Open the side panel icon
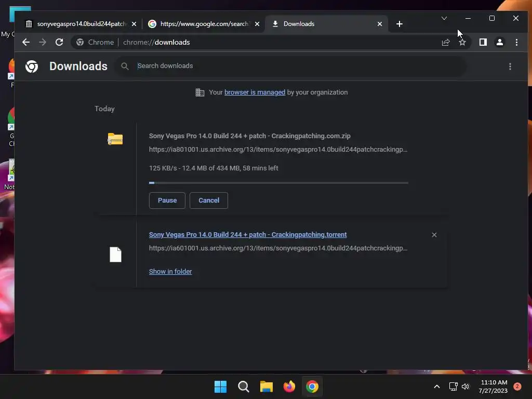Image resolution: width=532 pixels, height=399 pixels. [483, 42]
